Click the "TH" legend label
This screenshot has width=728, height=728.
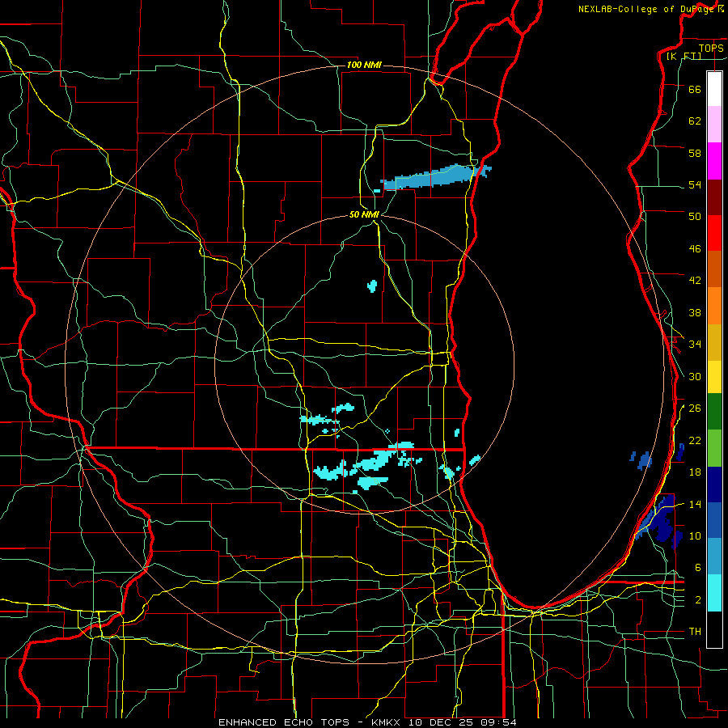pyautogui.click(x=695, y=632)
